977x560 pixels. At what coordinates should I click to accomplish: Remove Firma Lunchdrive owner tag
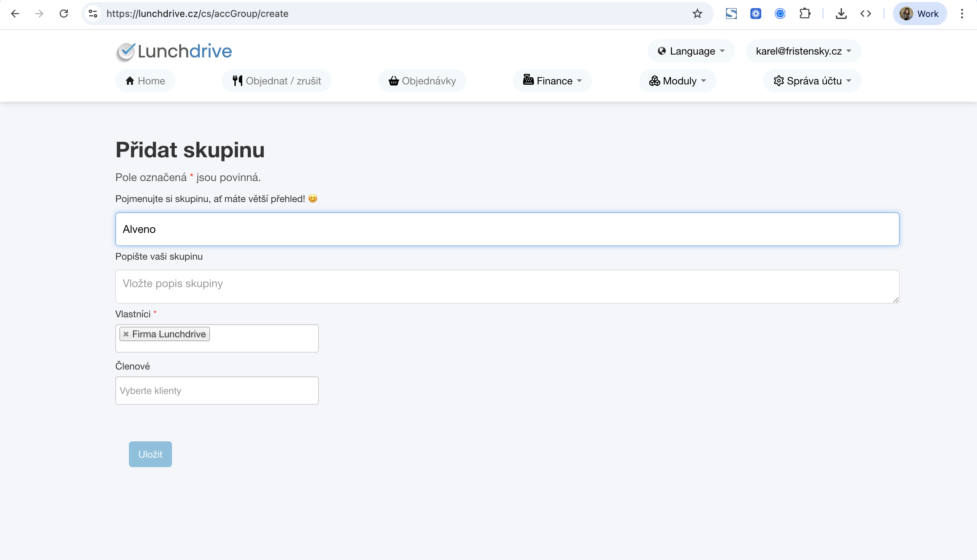pyautogui.click(x=126, y=334)
